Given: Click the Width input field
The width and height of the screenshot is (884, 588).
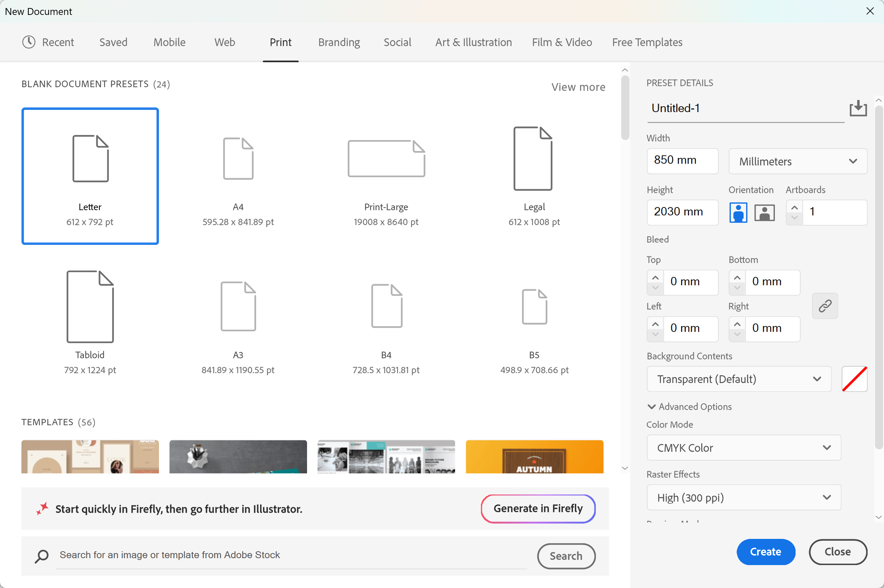Looking at the screenshot, I should tap(682, 161).
